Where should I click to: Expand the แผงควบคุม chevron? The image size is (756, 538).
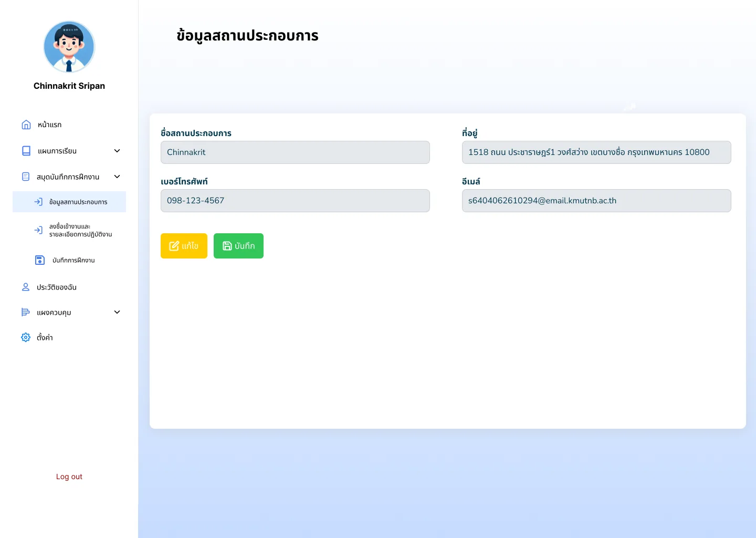click(117, 312)
